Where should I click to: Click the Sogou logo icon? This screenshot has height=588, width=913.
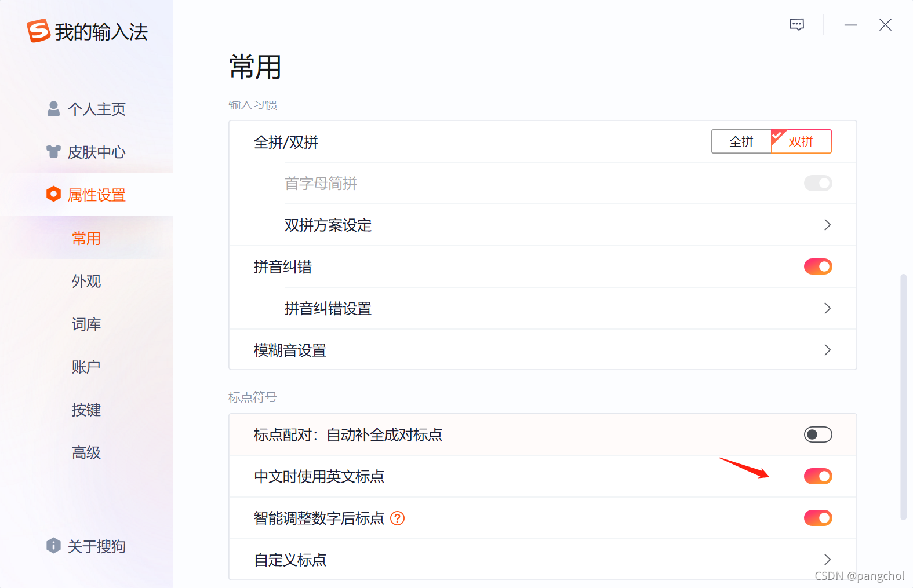(x=38, y=31)
